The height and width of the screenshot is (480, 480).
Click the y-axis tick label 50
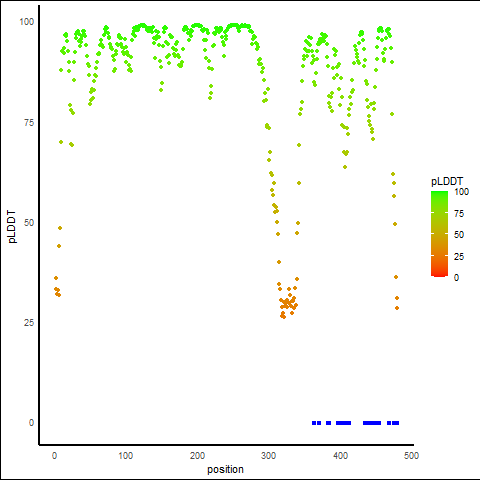pos(29,223)
